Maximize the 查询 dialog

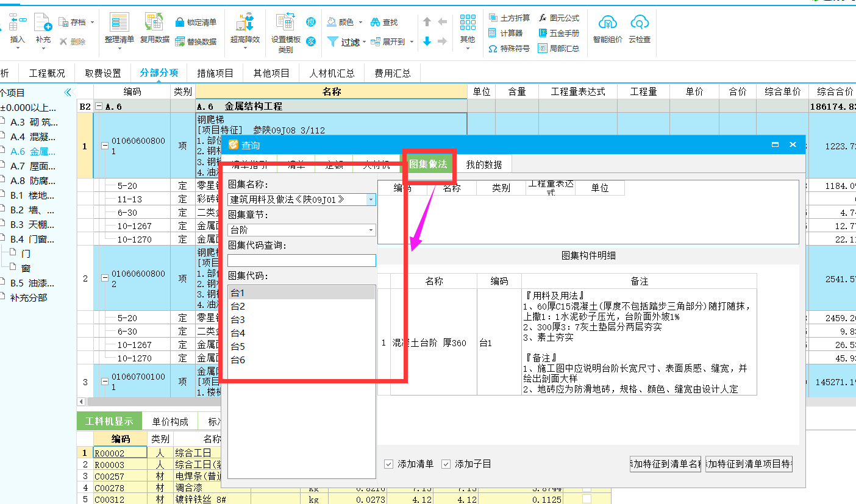point(775,145)
